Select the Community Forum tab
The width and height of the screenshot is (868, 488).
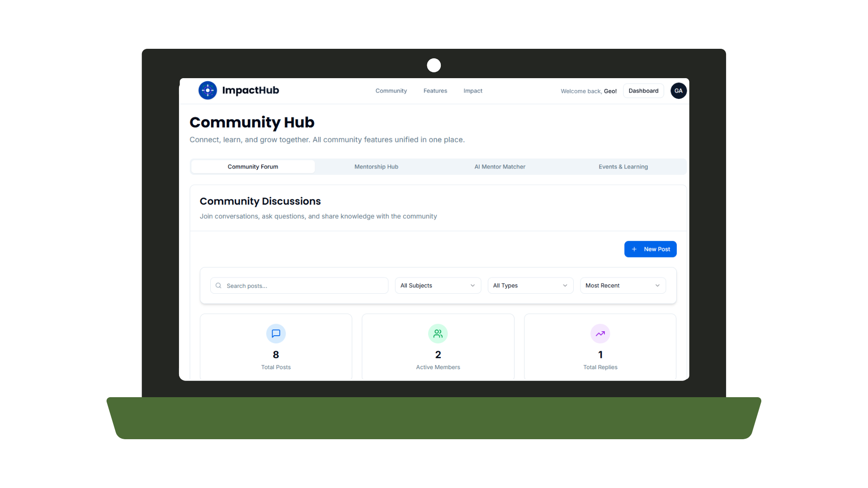tap(253, 167)
